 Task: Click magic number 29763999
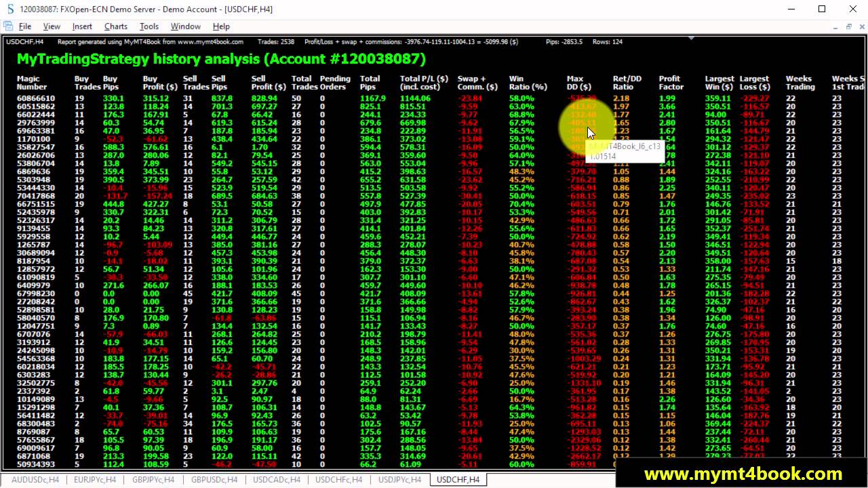(x=36, y=123)
